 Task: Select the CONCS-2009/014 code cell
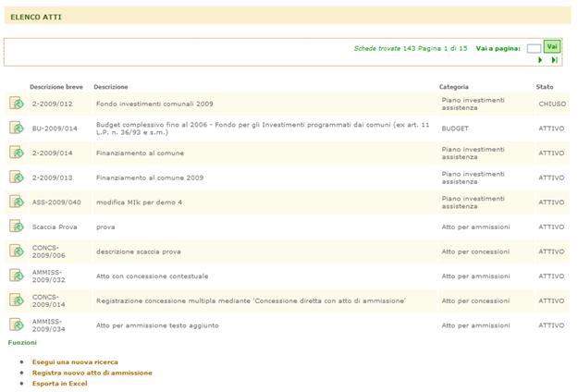[x=49, y=301]
